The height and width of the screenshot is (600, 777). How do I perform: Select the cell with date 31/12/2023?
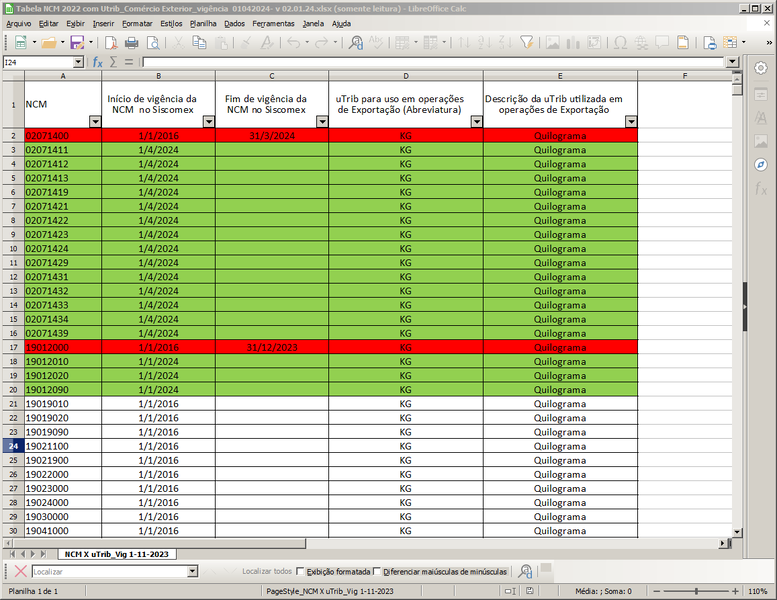coord(272,347)
